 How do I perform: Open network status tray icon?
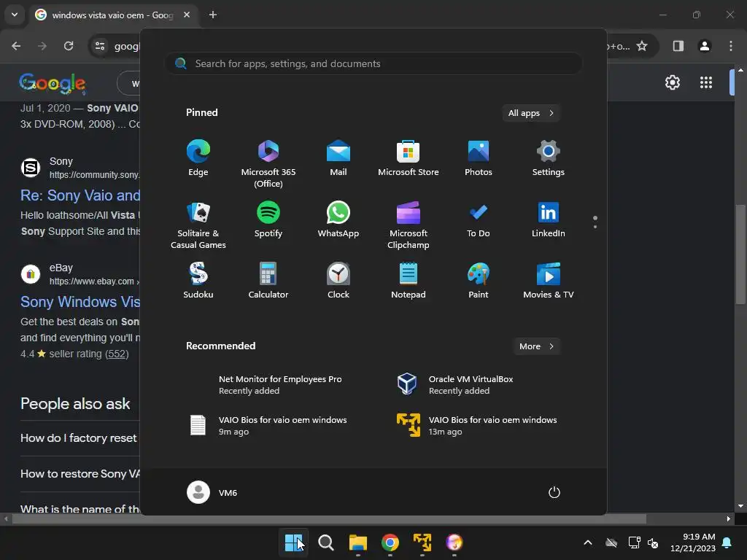634,542
